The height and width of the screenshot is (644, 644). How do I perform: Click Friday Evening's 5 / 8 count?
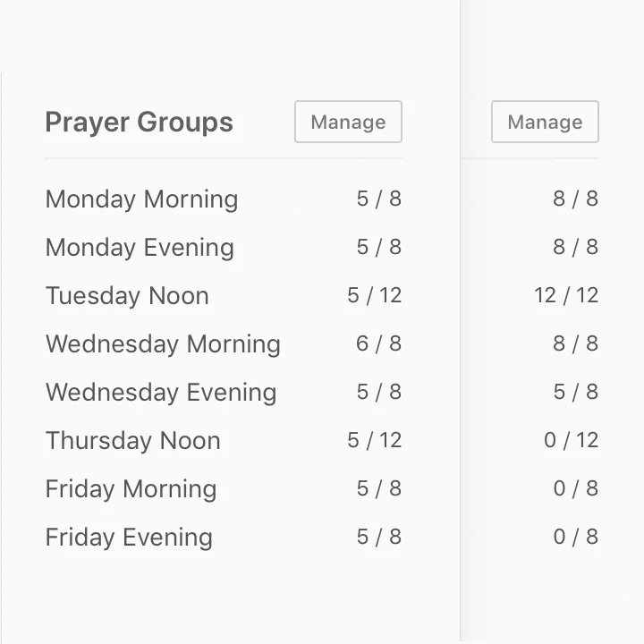click(378, 537)
